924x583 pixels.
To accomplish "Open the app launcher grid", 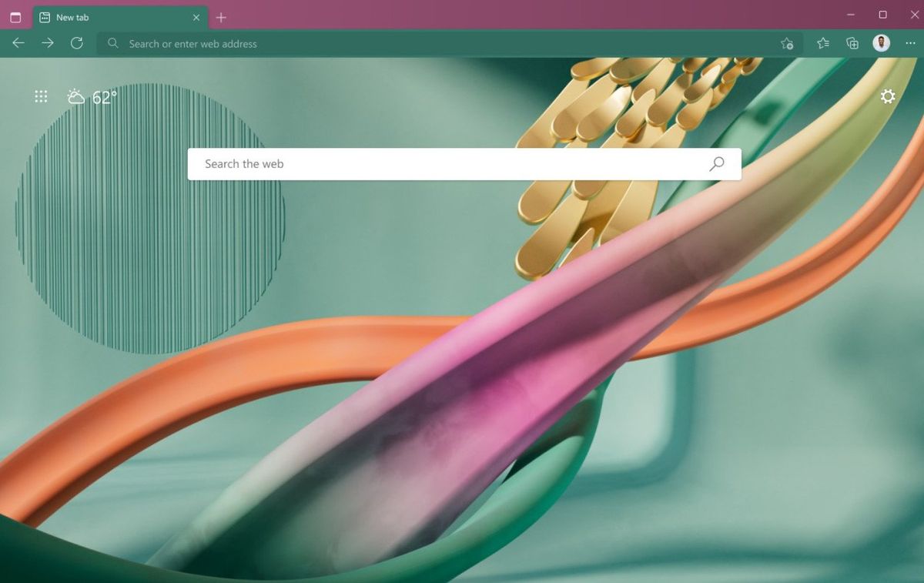I will [42, 96].
